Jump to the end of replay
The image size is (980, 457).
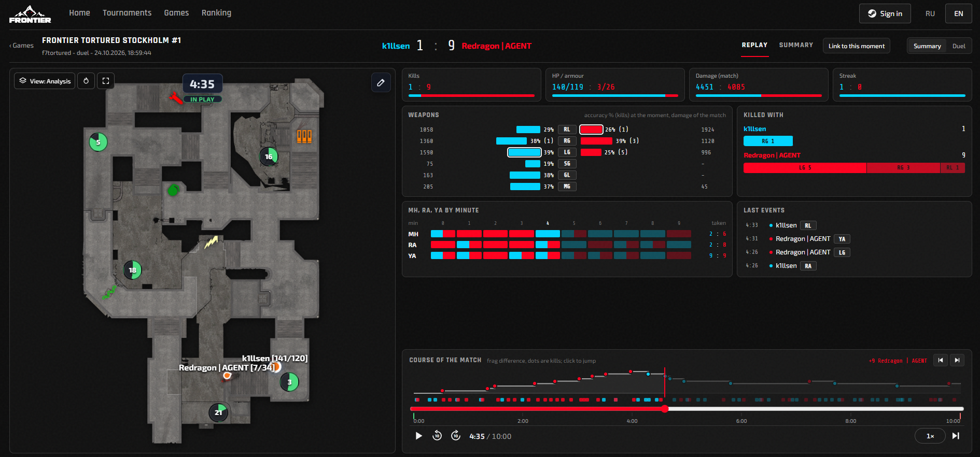tap(956, 436)
